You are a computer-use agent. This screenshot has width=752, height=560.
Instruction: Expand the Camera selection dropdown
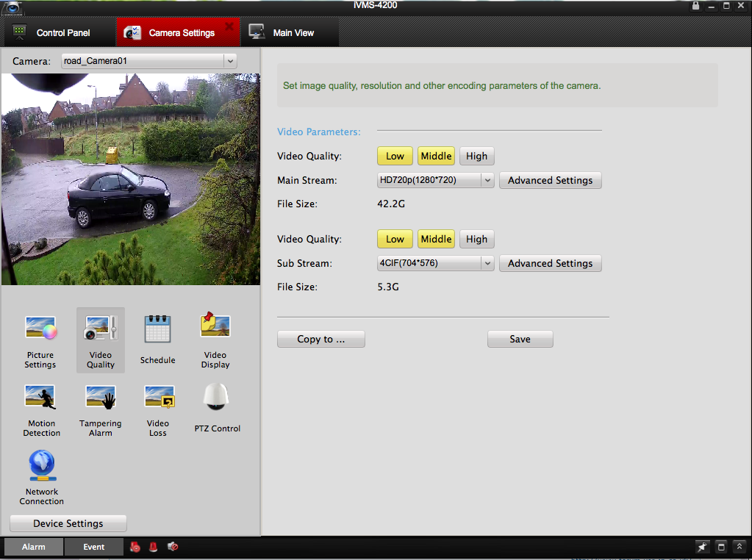pyautogui.click(x=149, y=61)
